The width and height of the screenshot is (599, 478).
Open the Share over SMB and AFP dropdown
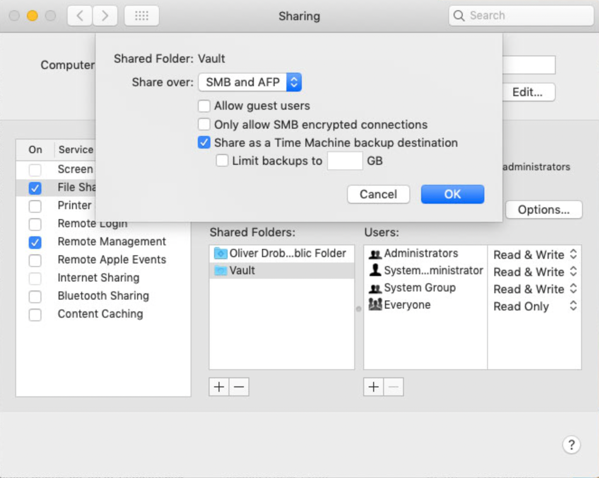click(250, 82)
